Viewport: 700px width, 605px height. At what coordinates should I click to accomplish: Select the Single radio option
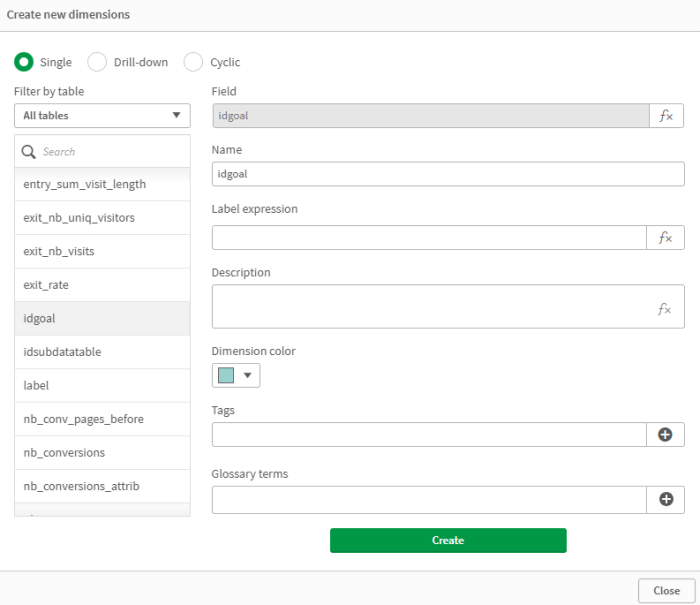pos(24,62)
